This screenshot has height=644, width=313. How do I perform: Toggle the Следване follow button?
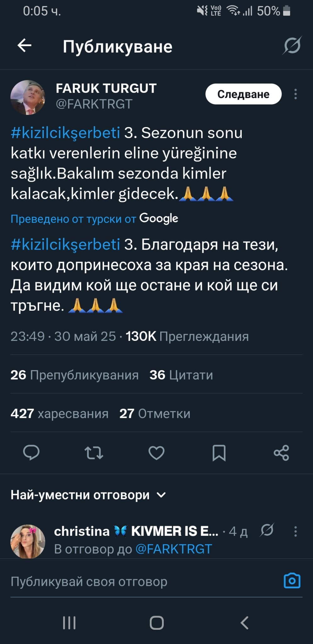point(243,94)
